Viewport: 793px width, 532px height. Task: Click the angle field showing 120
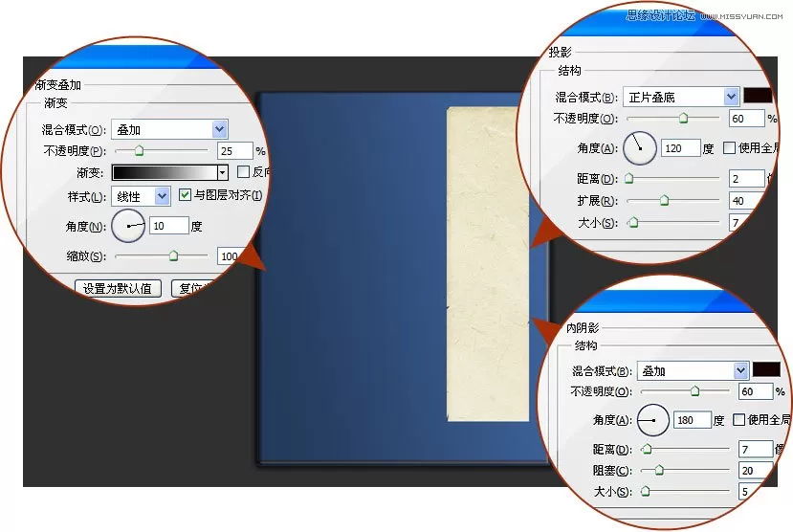tap(681, 148)
